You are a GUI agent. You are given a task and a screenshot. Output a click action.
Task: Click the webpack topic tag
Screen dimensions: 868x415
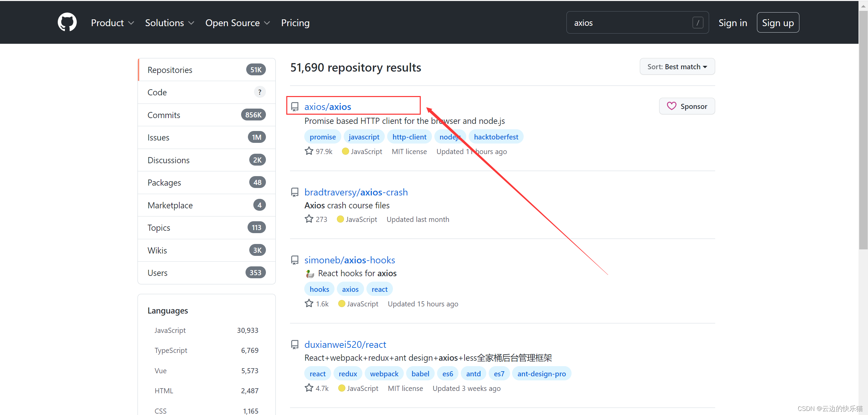384,374
